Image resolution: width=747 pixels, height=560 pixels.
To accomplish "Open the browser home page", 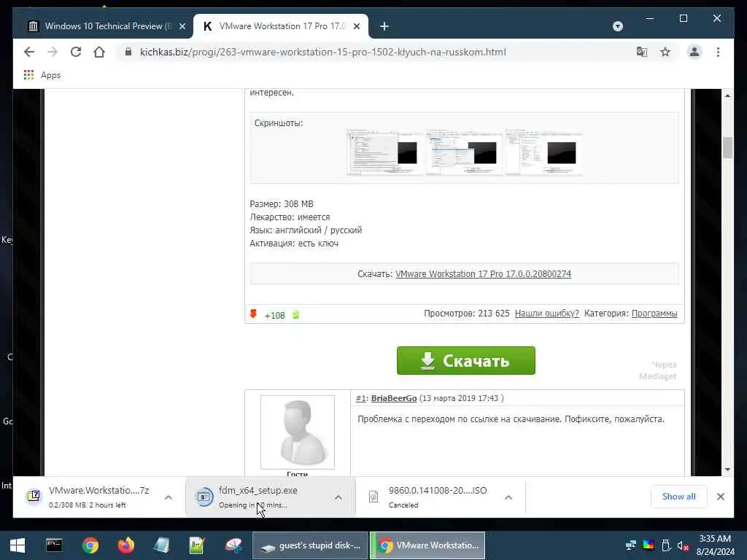I will pyautogui.click(x=99, y=52).
